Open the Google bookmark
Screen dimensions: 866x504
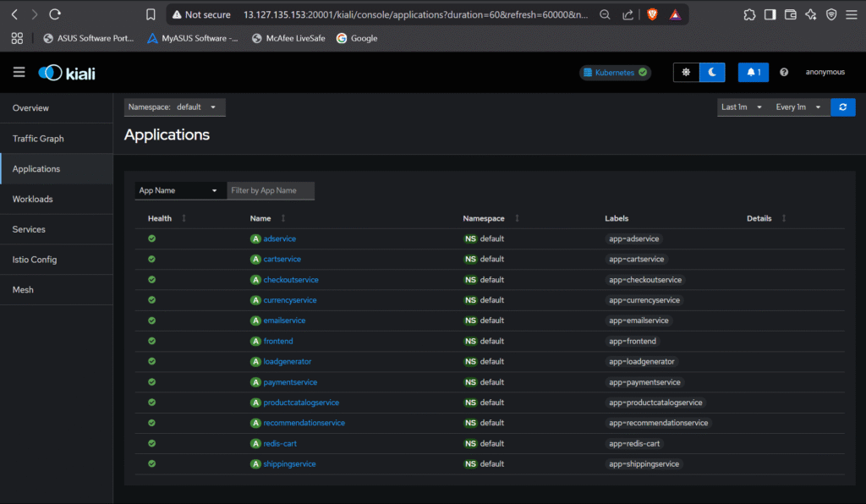[358, 38]
